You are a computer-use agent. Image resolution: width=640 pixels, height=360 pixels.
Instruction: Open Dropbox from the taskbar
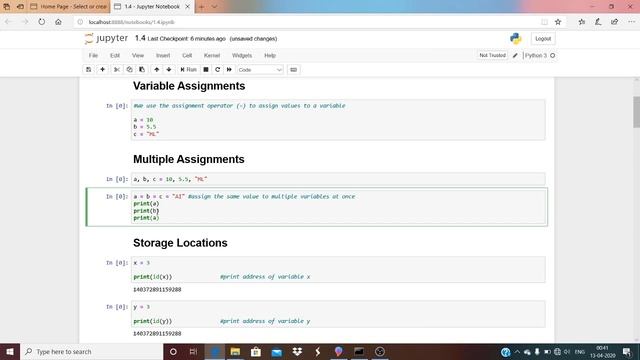297,351
